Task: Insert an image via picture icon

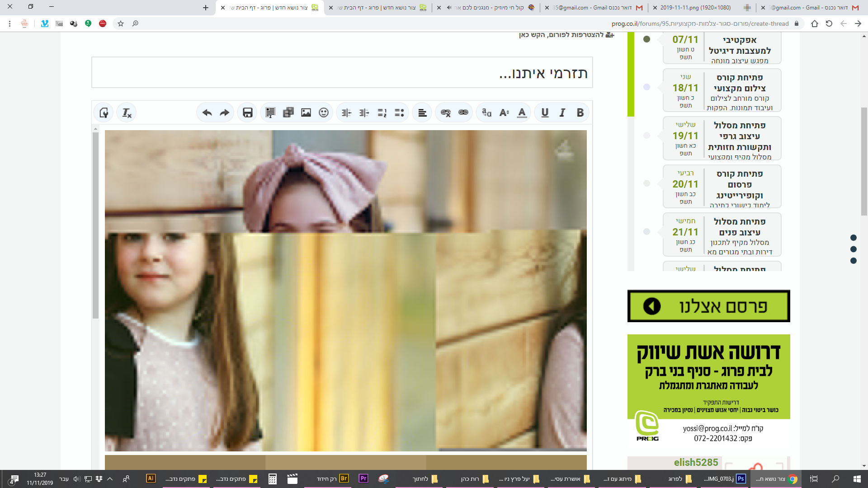Action: point(306,113)
